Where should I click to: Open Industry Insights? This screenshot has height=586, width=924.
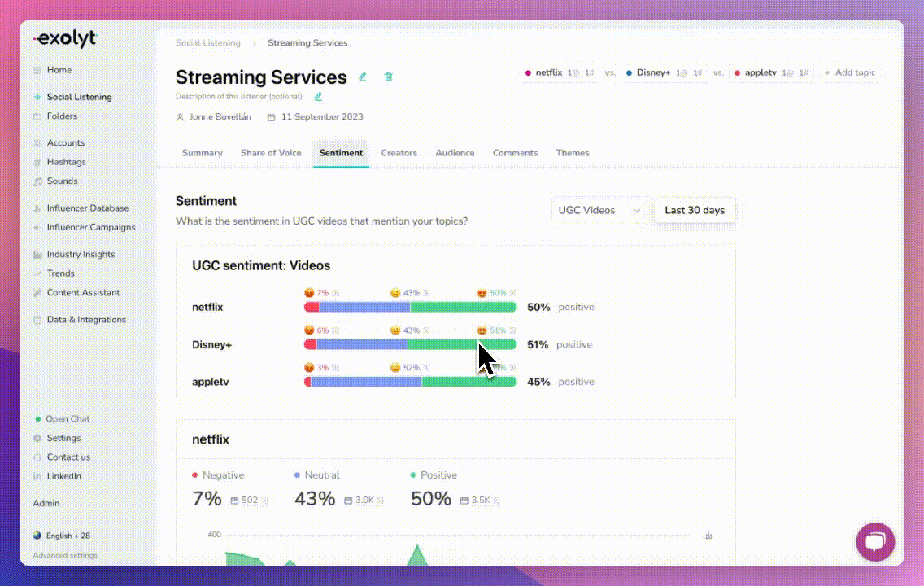tap(81, 254)
